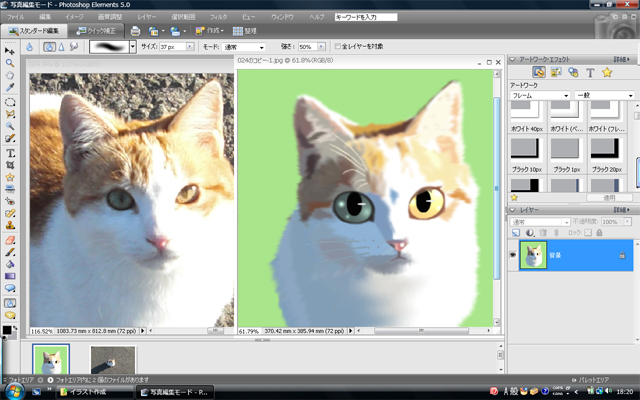The height and width of the screenshot is (400, 640).
Task: Select the Paint Bucket tool
Action: pyautogui.click(x=10, y=264)
